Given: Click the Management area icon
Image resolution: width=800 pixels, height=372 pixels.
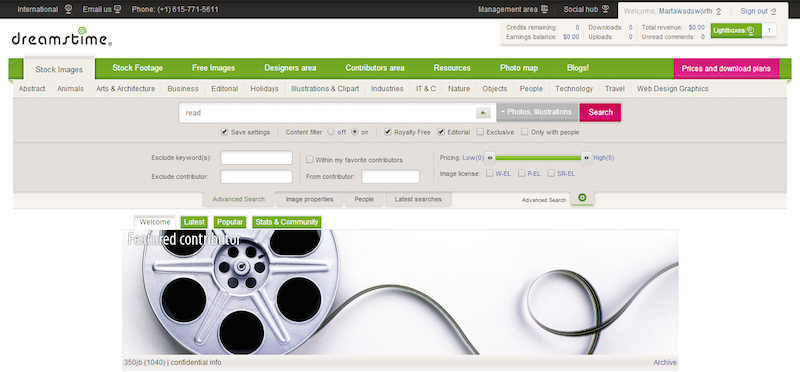Looking at the screenshot, I should pos(544,9).
